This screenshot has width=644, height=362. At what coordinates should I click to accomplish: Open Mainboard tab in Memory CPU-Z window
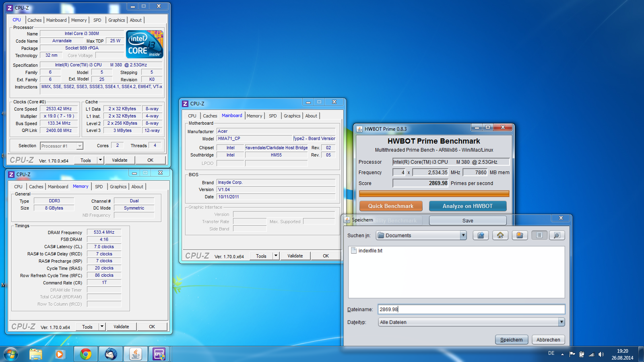coord(58,187)
